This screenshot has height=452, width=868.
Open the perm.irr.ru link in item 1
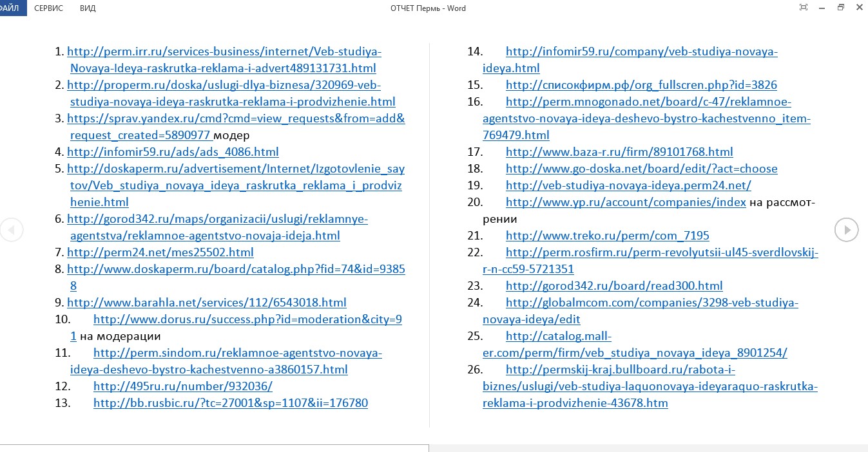point(224,51)
